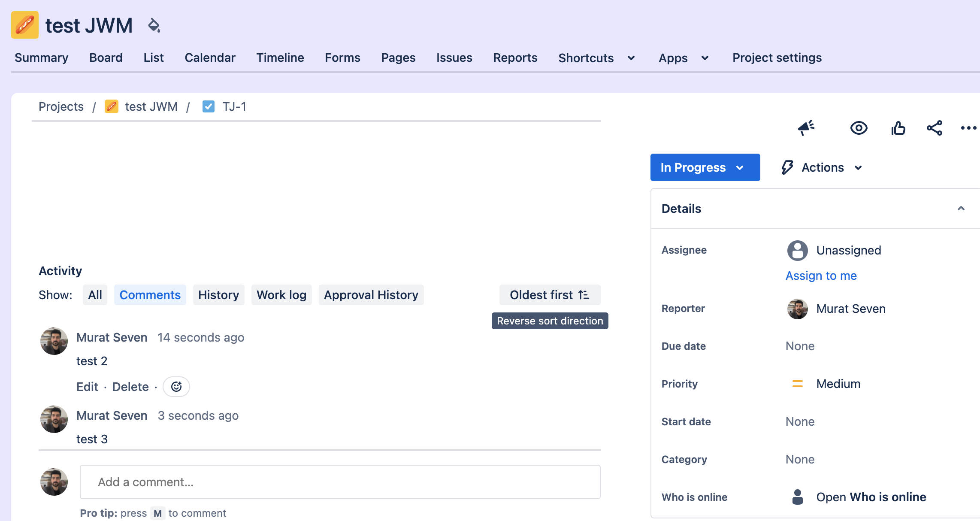Open the Shortcuts dropdown in navigation

(596, 58)
